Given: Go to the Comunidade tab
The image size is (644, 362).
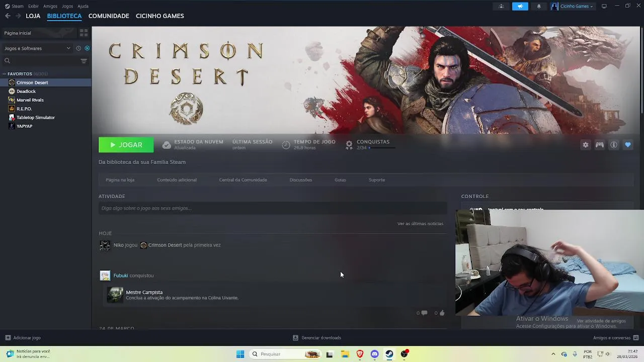Looking at the screenshot, I should 109,16.
